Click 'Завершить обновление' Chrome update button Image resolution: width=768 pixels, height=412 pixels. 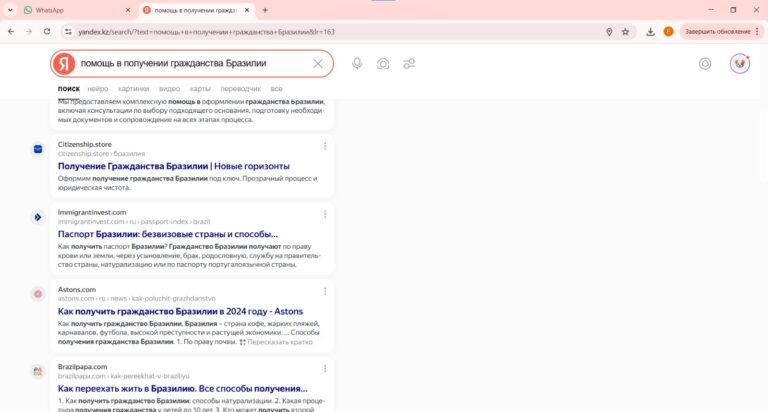[715, 31]
